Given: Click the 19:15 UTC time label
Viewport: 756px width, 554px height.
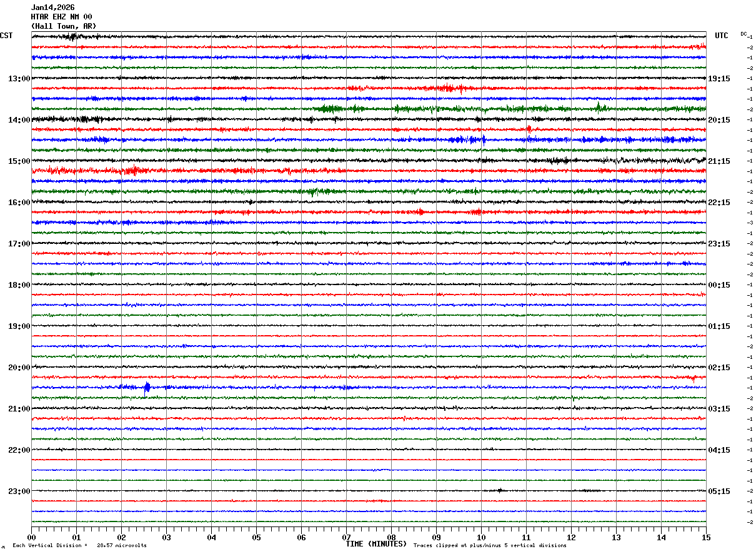Looking at the screenshot, I should click(x=719, y=79).
